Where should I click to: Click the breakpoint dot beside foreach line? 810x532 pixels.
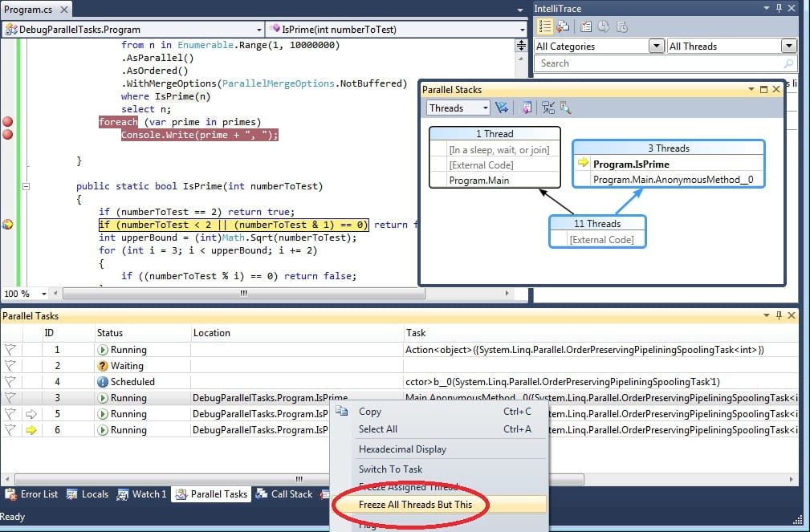(x=8, y=122)
